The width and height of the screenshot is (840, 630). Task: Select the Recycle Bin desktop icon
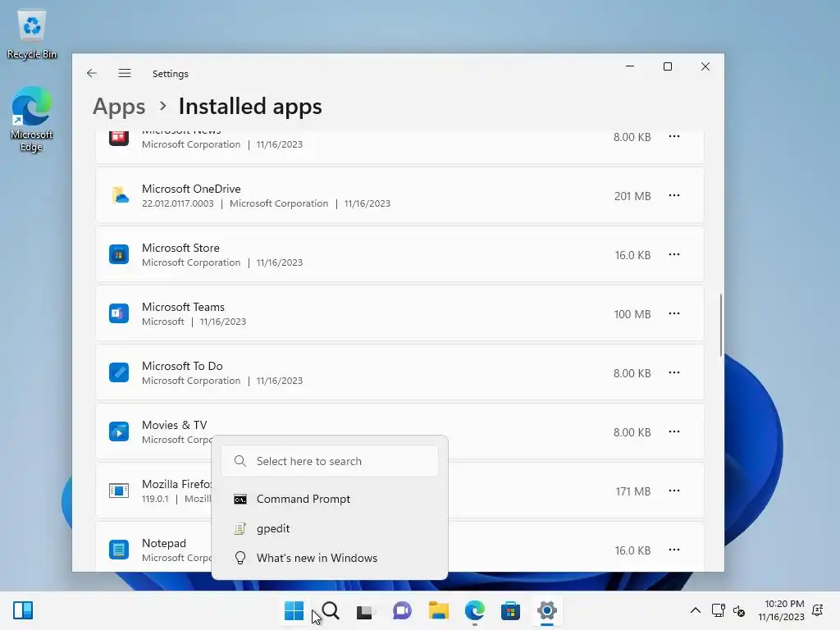point(32,34)
